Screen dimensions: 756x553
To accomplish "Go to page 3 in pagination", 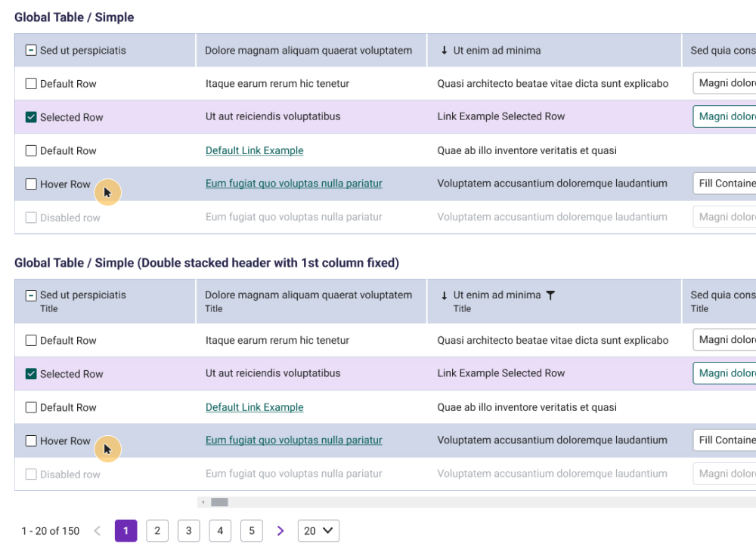I will coord(188,531).
